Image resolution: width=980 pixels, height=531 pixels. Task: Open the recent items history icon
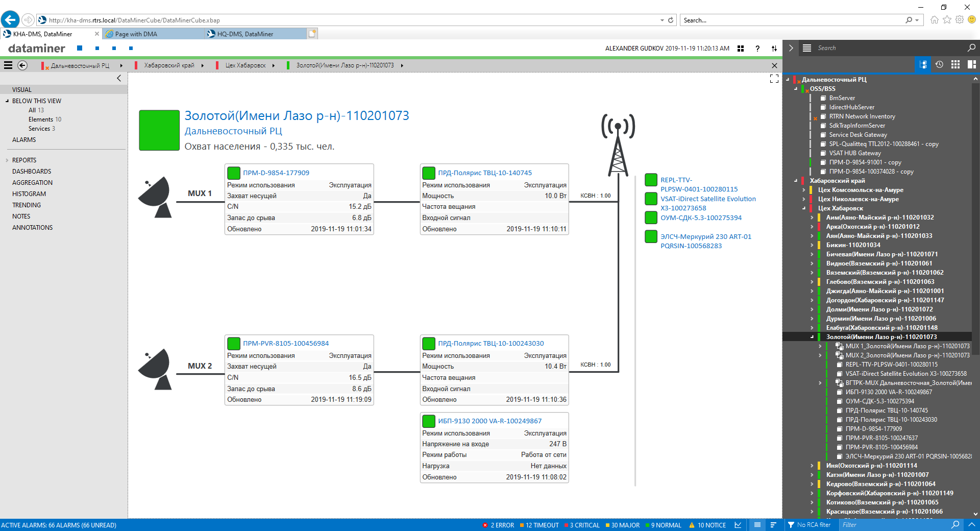point(939,64)
